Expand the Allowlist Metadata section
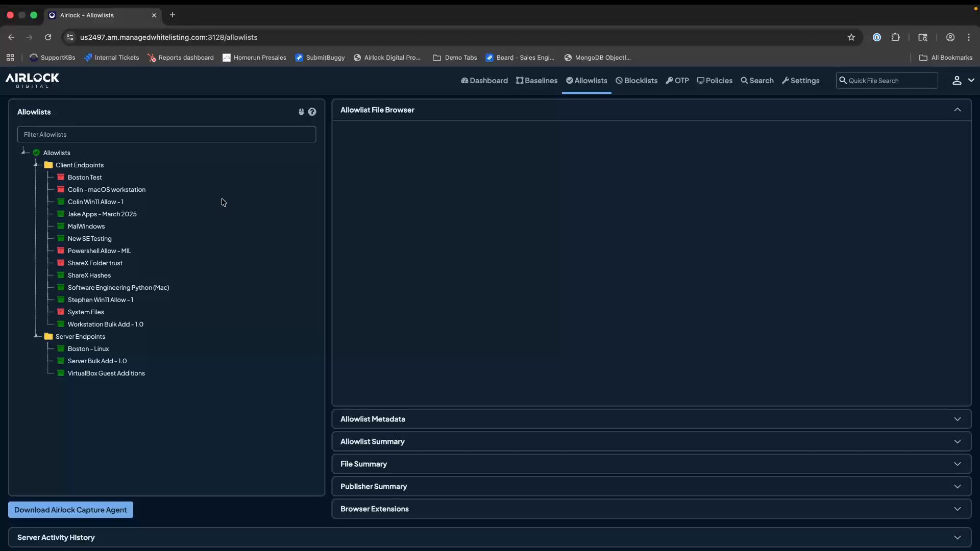 958,419
